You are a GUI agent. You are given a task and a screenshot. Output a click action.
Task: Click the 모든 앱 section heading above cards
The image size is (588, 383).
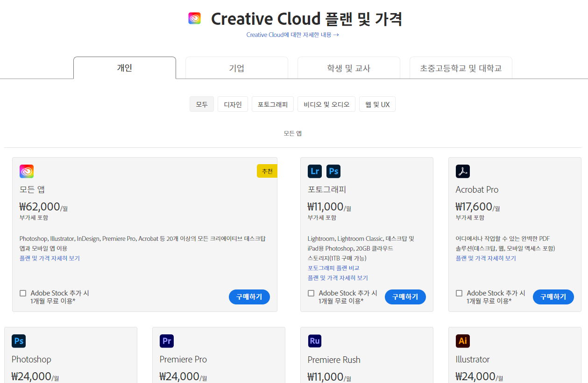click(293, 133)
